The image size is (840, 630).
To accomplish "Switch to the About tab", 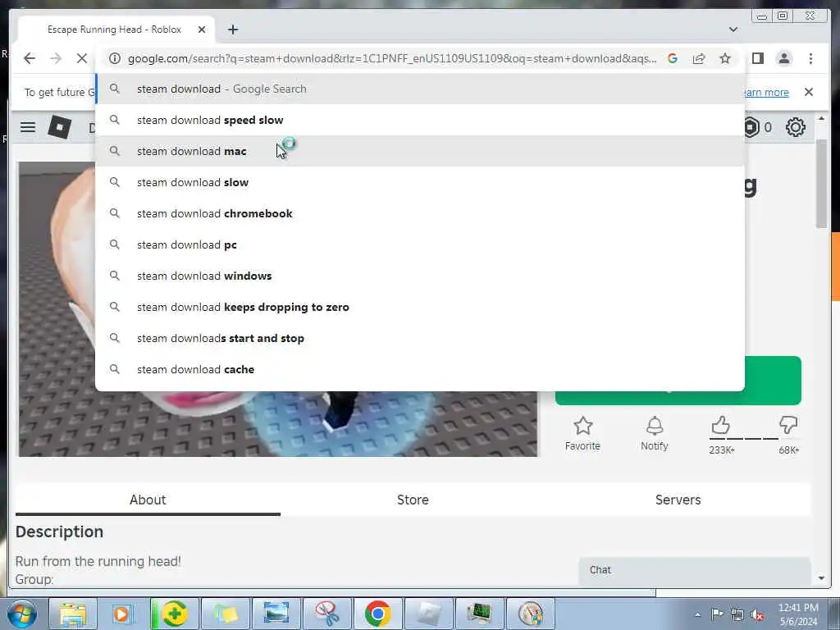I will pos(148,500).
